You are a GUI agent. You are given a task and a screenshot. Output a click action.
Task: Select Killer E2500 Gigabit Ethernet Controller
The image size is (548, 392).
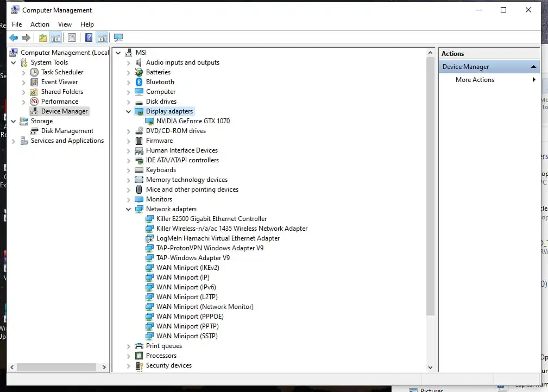tap(211, 219)
